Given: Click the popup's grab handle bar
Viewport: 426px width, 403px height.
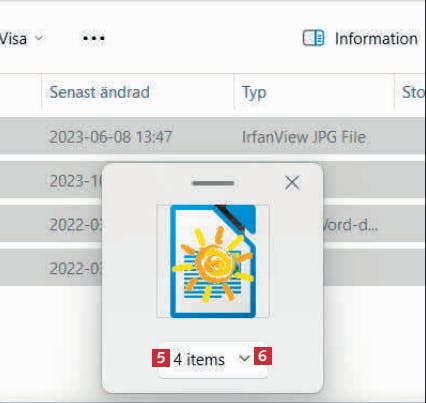Looking at the screenshot, I should point(213,183).
